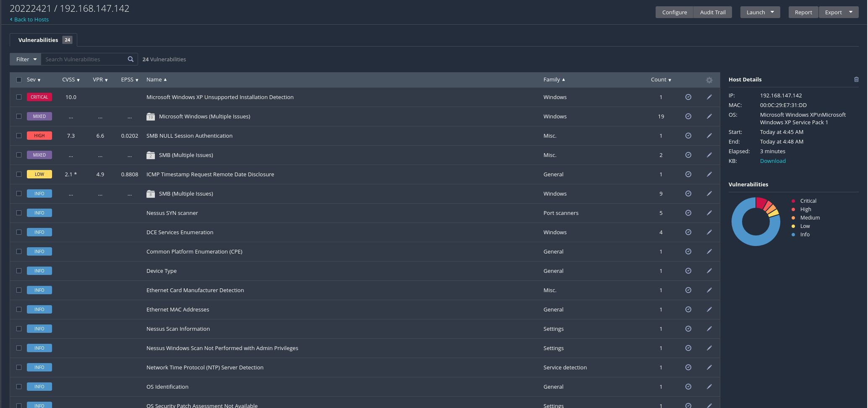The image size is (868, 408).
Task: Click EPSS value 0.8808
Action: (x=130, y=174)
